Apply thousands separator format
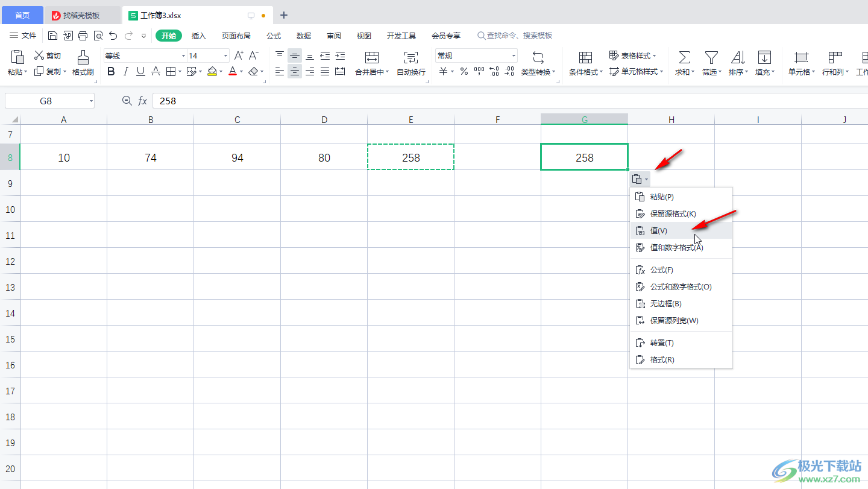 pos(479,72)
